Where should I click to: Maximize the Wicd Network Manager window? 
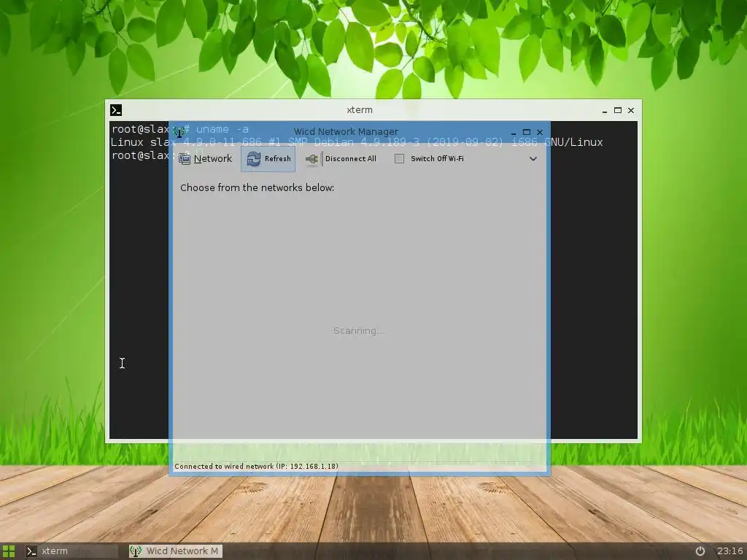[x=527, y=132]
